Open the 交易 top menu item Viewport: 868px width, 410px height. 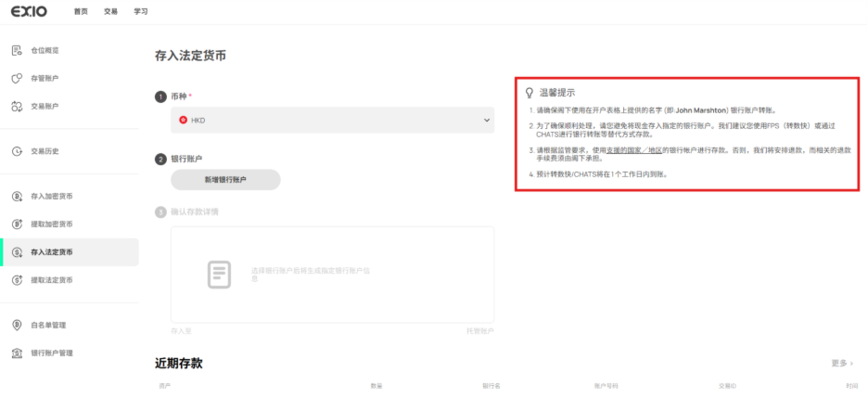pyautogui.click(x=110, y=12)
